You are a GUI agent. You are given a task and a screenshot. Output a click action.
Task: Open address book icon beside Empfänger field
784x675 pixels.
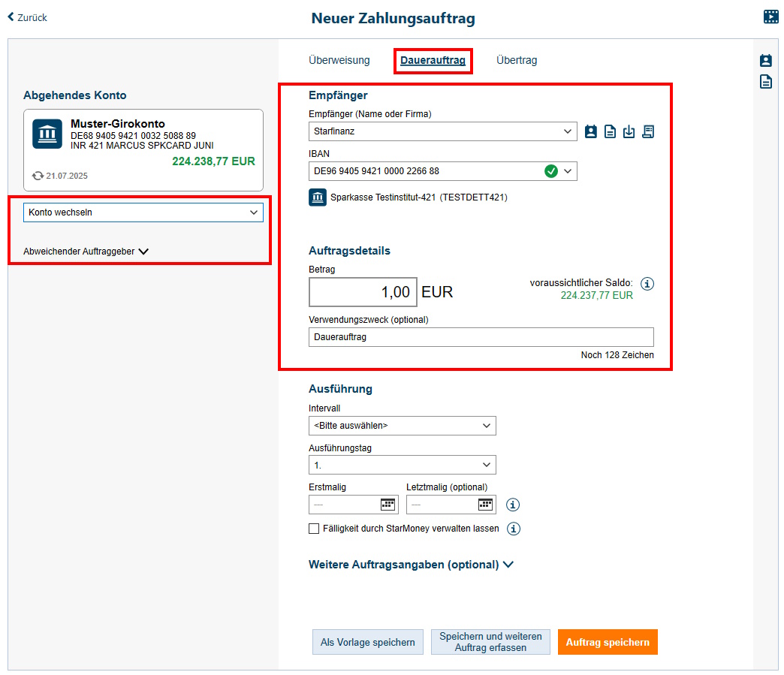(591, 131)
